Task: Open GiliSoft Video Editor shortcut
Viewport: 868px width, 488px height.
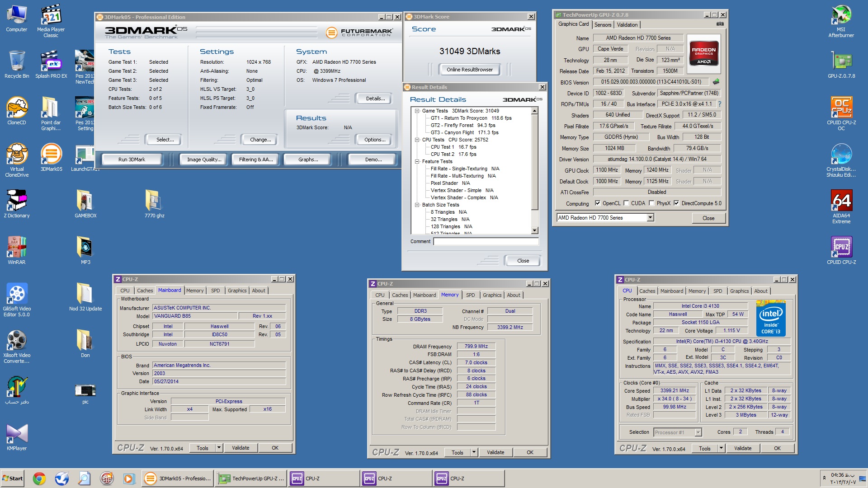Action: (17, 300)
